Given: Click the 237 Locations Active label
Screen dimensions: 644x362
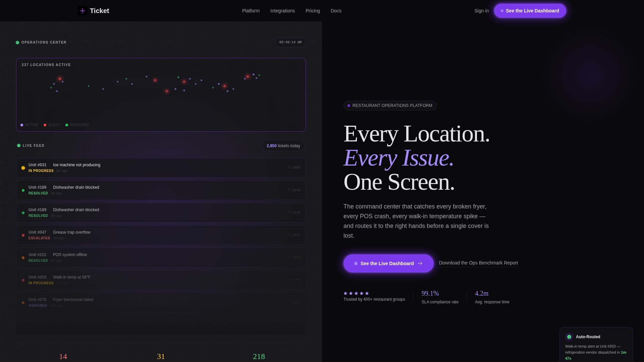Looking at the screenshot, I should (x=46, y=65).
